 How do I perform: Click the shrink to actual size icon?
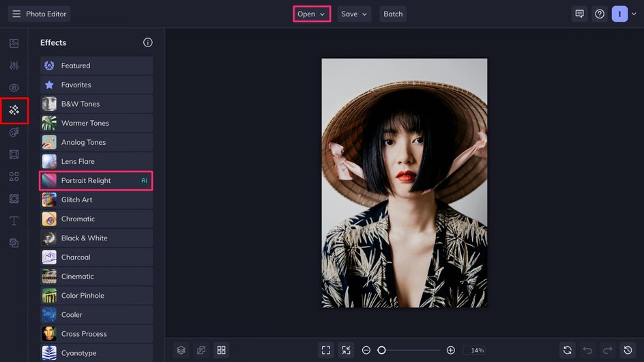click(x=347, y=350)
